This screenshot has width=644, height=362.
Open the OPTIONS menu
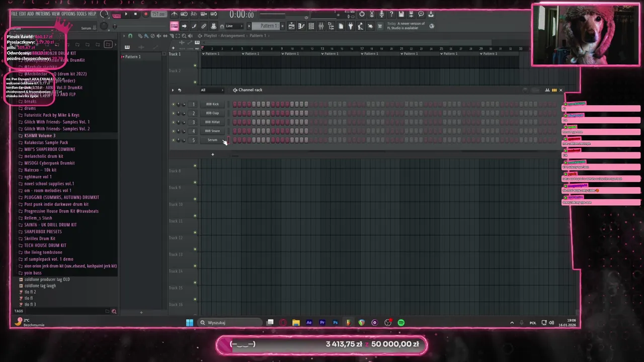[x=68, y=14]
